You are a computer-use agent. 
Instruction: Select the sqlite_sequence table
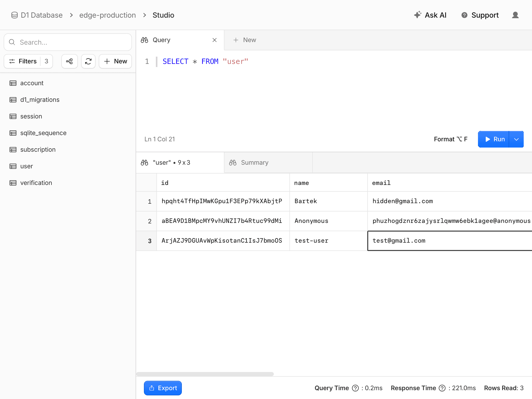[68, 133]
